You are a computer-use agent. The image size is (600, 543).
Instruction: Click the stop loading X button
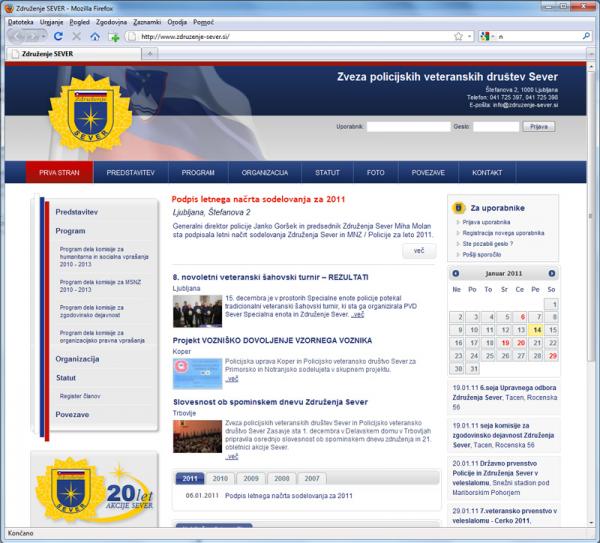click(x=76, y=36)
